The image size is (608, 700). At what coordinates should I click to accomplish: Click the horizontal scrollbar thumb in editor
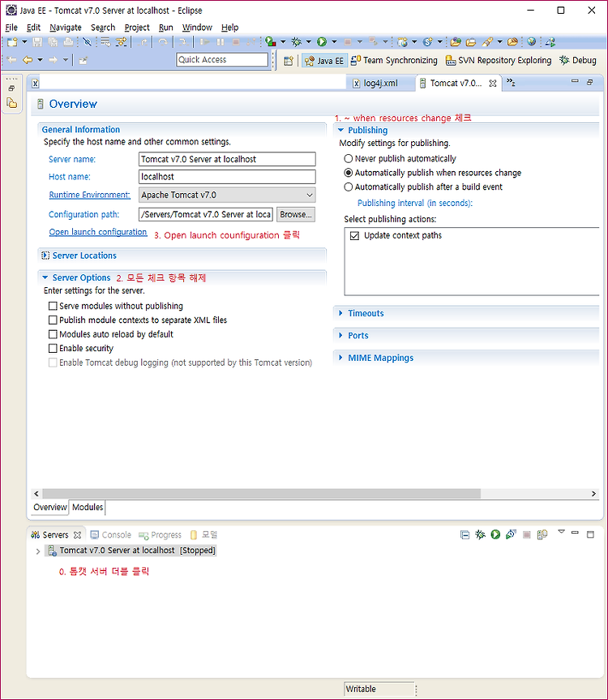point(261,494)
